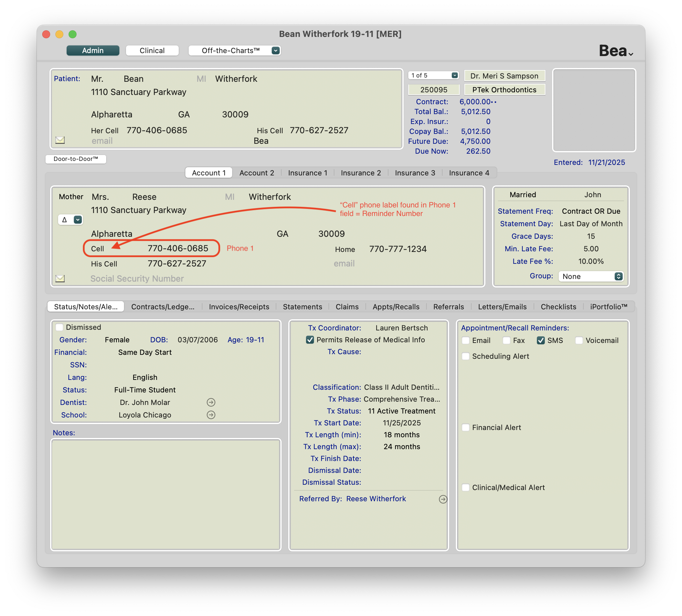Open the Contracts/Ledger tab
This screenshot has width=682, height=616.
163,306
